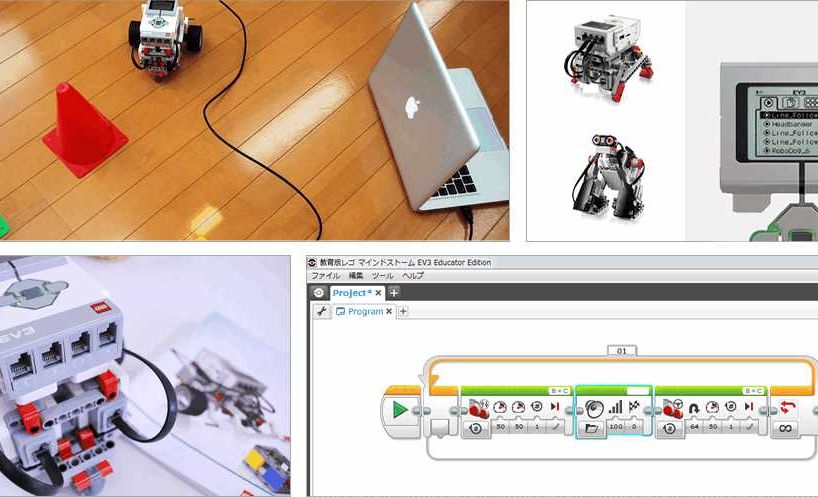Open project properties wrench icon

[322, 311]
